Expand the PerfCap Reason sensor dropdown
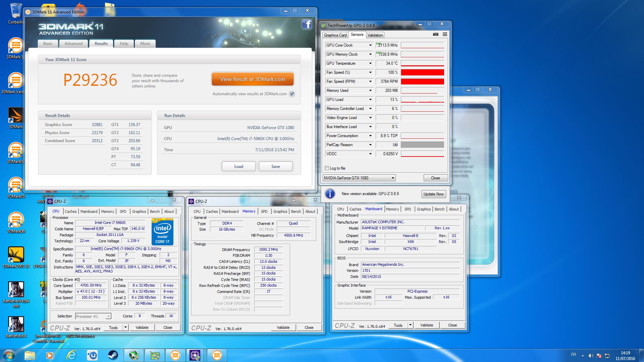644x362 pixels. coord(370,145)
